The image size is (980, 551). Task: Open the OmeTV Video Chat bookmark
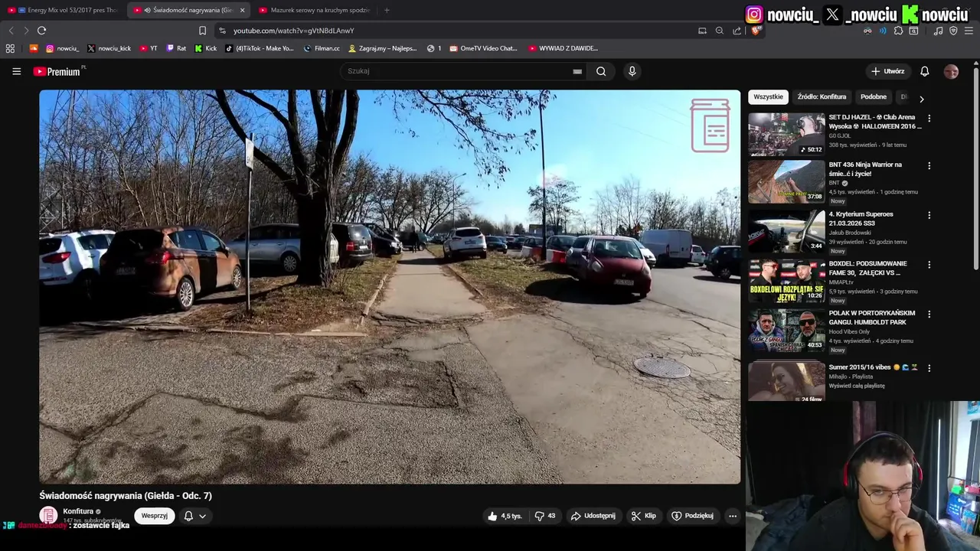pos(484,48)
